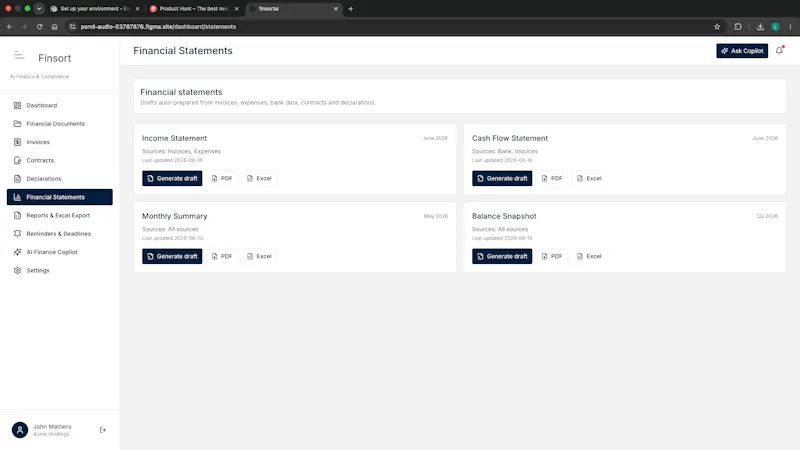
Task: Open notifications bell in header
Action: [779, 51]
